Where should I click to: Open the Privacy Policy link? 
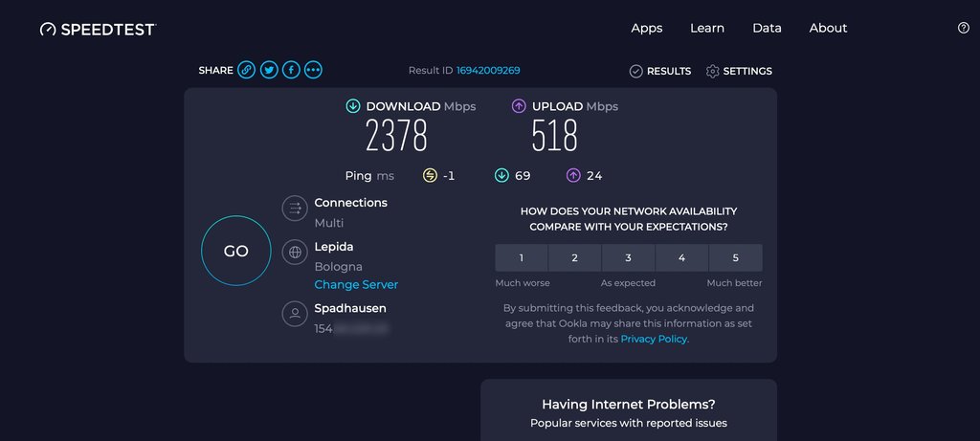[654, 339]
